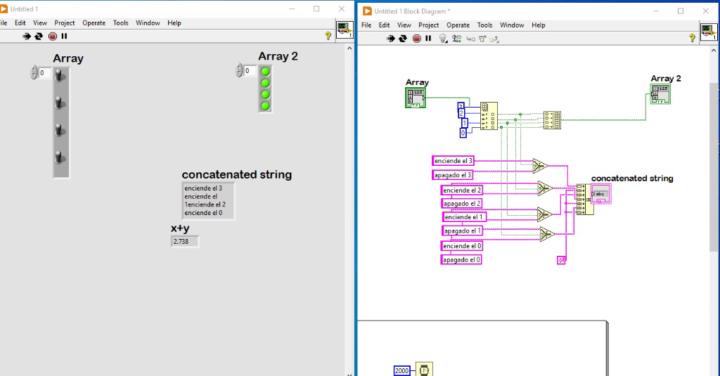Open Window menu in front panel window
The image size is (720, 376).
pyautogui.click(x=148, y=23)
